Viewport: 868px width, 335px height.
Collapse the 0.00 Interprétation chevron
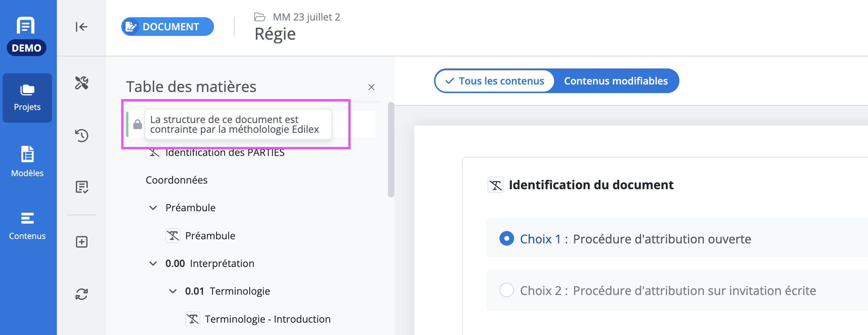(x=153, y=264)
